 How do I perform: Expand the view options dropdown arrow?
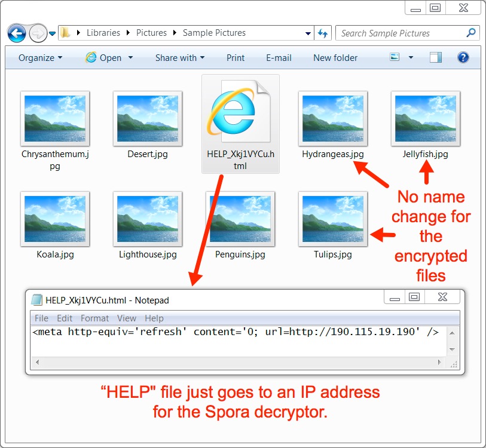coord(411,57)
